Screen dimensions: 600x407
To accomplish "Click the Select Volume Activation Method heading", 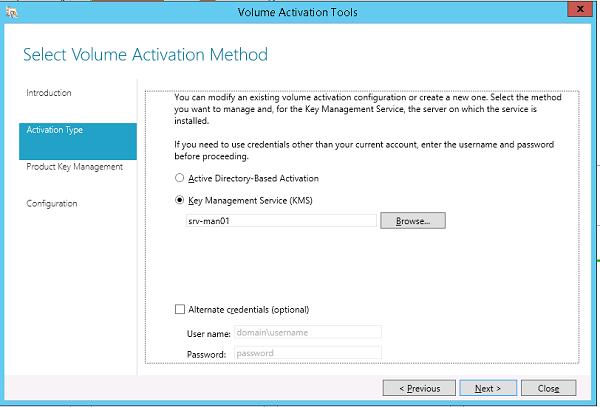I will pyautogui.click(x=145, y=54).
